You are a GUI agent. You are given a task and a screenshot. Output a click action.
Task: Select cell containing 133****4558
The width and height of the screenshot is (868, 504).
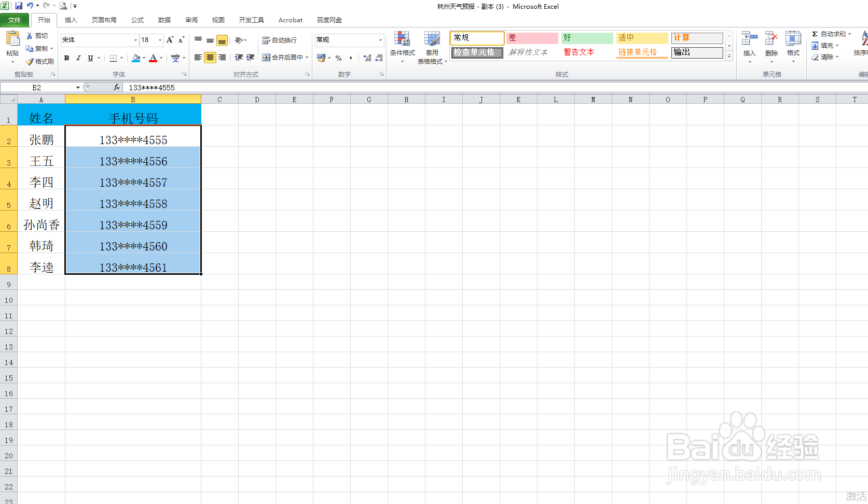click(133, 200)
